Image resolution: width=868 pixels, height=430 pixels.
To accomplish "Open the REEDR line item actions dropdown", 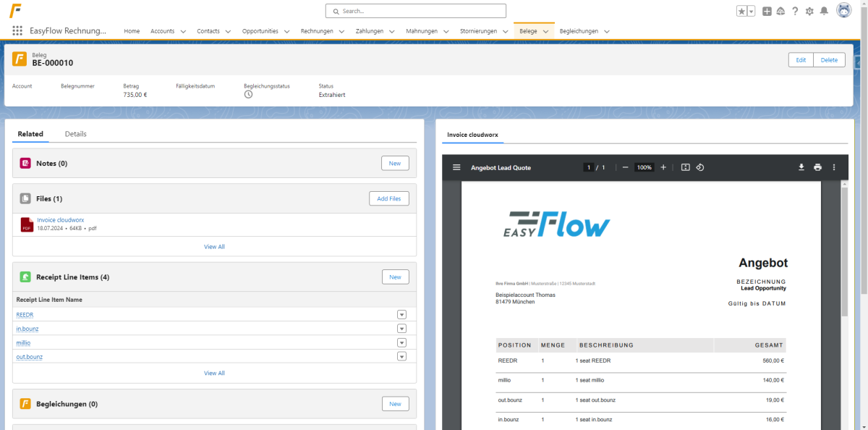I will [402, 314].
